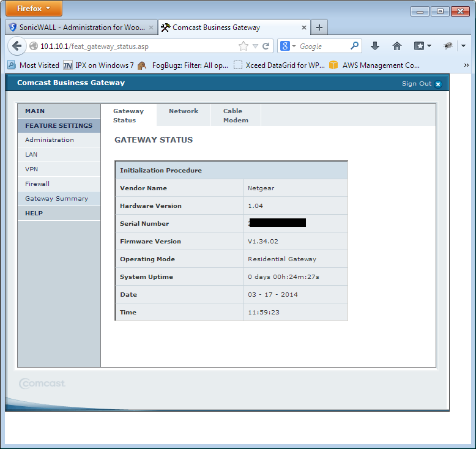Open the bookmarks menu star icon
476x449 pixels.
(419, 46)
